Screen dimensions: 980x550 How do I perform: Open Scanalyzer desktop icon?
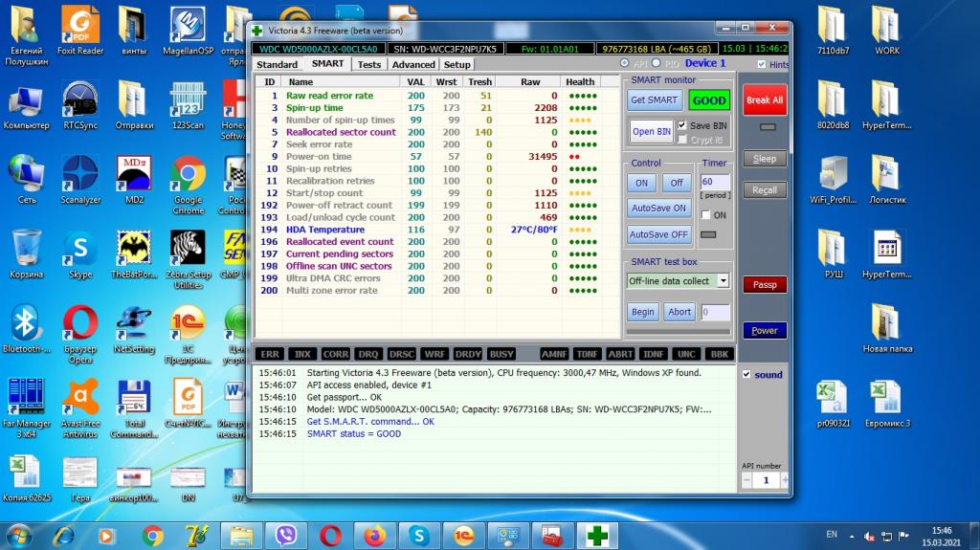(x=80, y=180)
